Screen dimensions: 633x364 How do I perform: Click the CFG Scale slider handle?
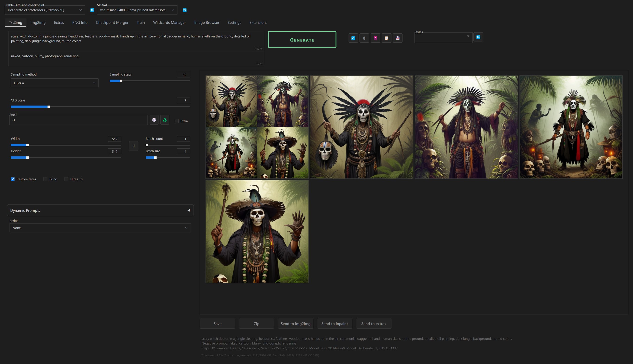(48, 107)
